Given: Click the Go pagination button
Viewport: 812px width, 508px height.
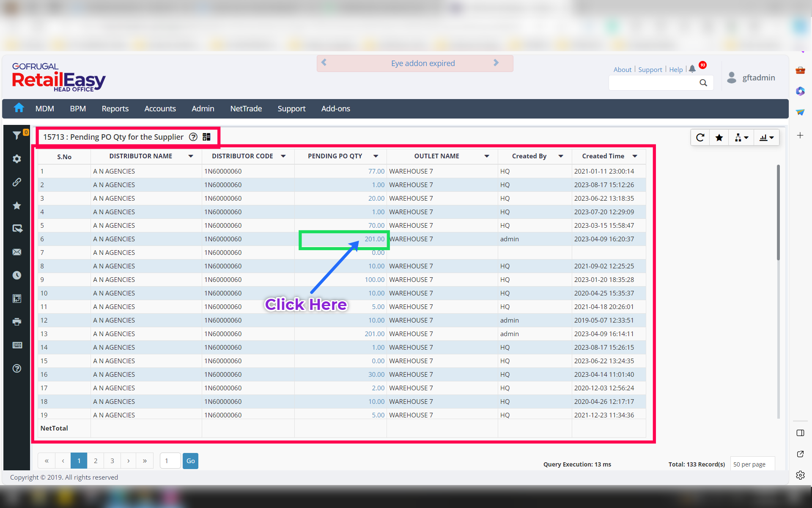Looking at the screenshot, I should point(190,461).
